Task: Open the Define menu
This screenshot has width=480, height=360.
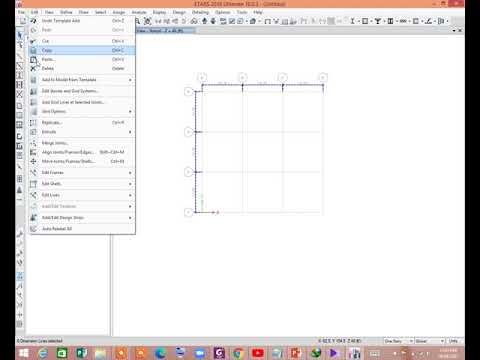Action: (66, 12)
